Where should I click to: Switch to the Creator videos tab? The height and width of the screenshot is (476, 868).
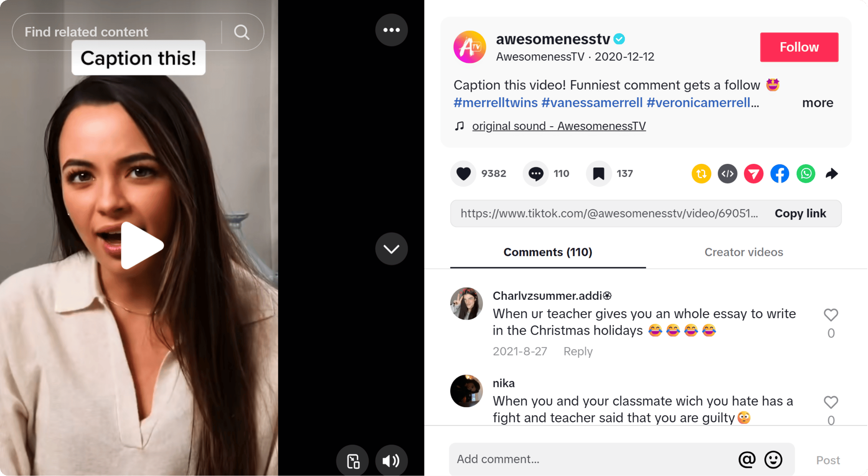pyautogui.click(x=744, y=252)
